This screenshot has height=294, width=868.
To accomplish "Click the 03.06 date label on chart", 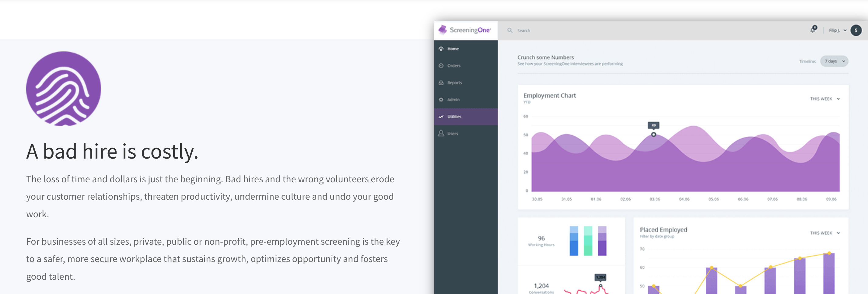I will click(655, 199).
